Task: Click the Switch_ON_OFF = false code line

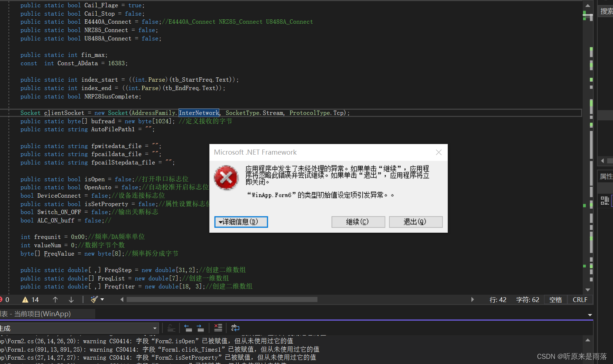Action: coord(89,212)
